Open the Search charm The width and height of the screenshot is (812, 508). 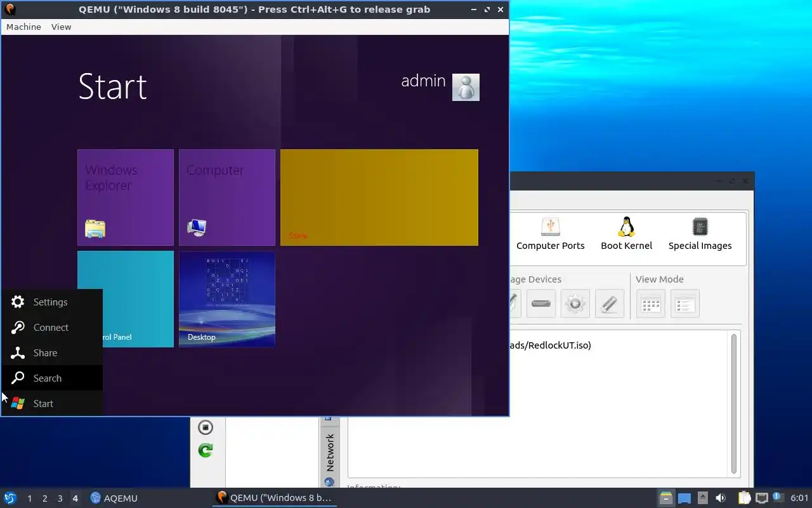tap(51, 378)
